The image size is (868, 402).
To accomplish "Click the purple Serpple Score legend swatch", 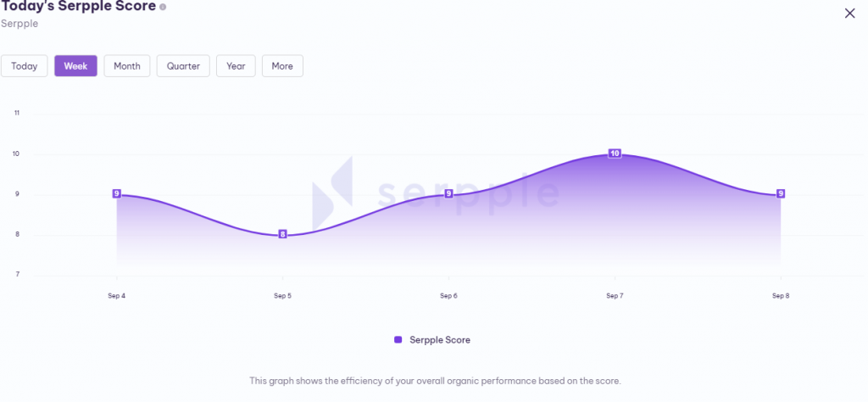I will tap(398, 339).
